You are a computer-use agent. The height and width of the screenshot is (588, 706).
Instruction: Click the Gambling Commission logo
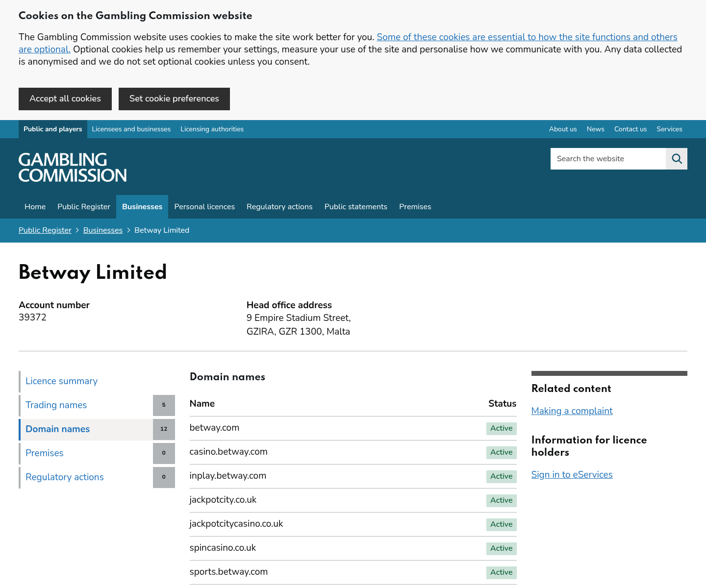73,168
